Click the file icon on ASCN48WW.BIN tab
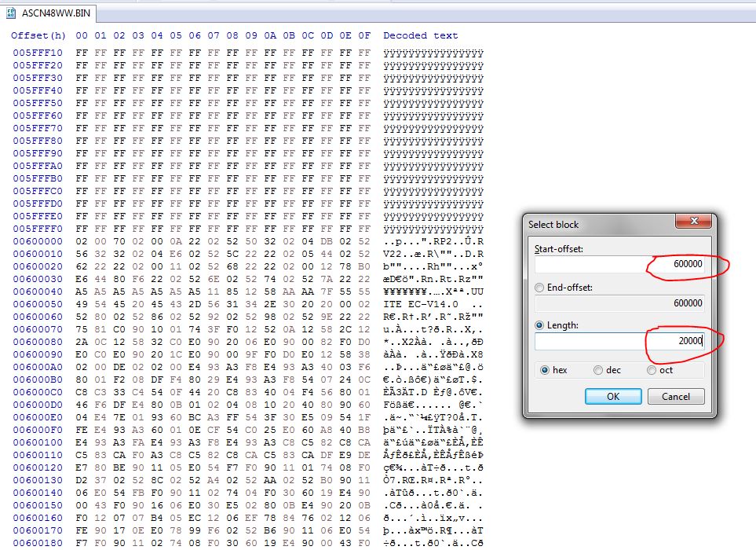 11,13
